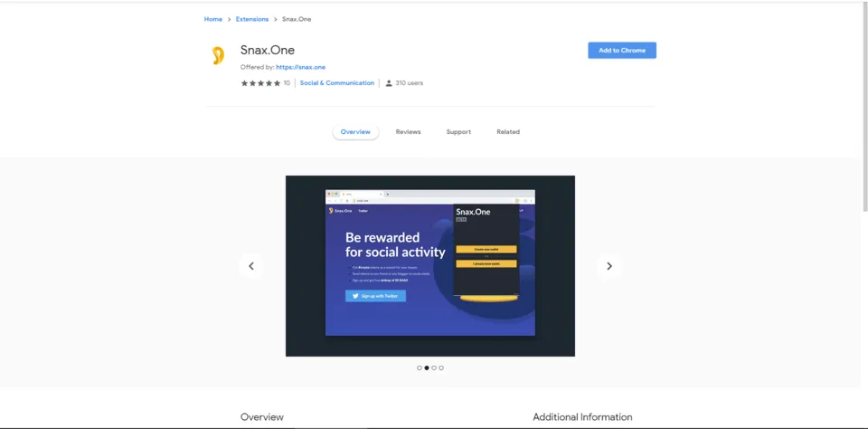Open Home breadcrumb link

[213, 19]
